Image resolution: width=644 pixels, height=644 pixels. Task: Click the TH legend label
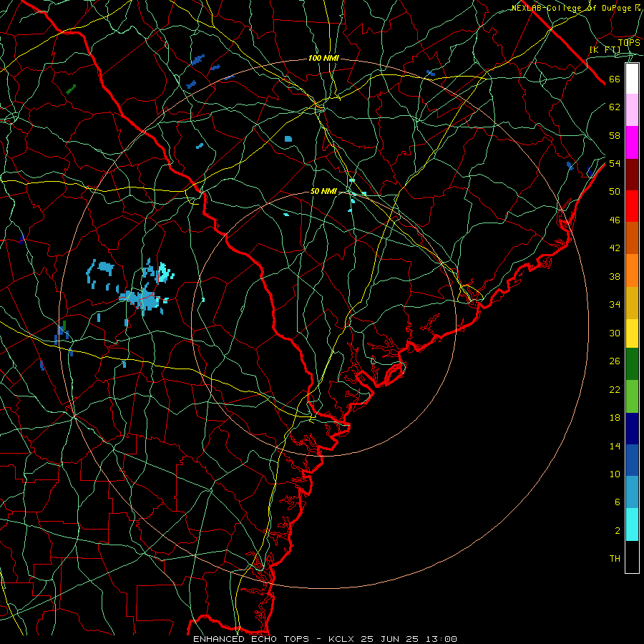[x=615, y=559]
